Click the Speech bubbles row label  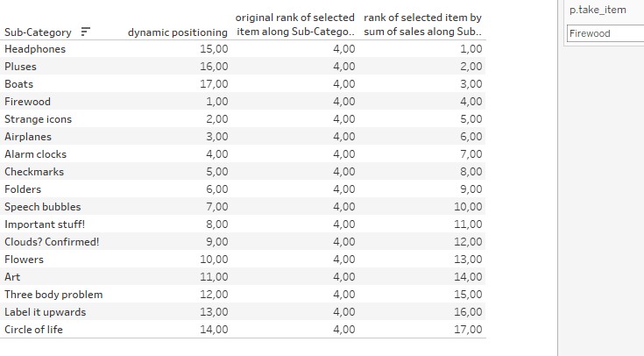point(42,207)
